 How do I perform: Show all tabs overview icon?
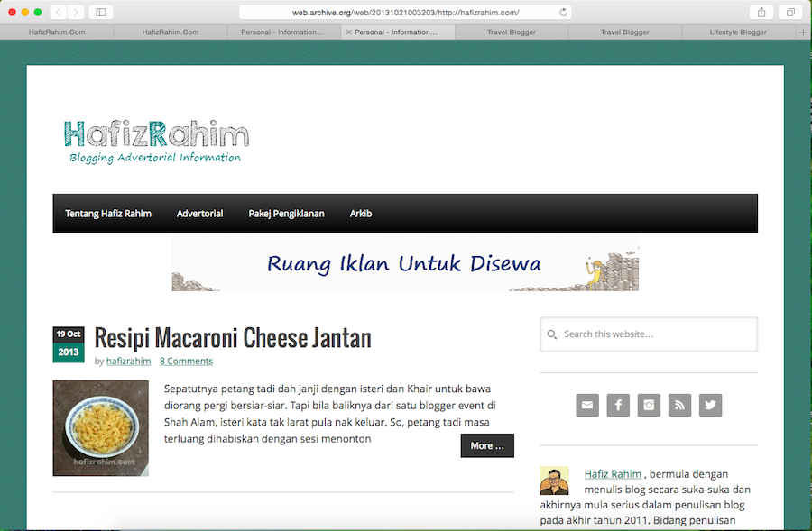click(790, 12)
